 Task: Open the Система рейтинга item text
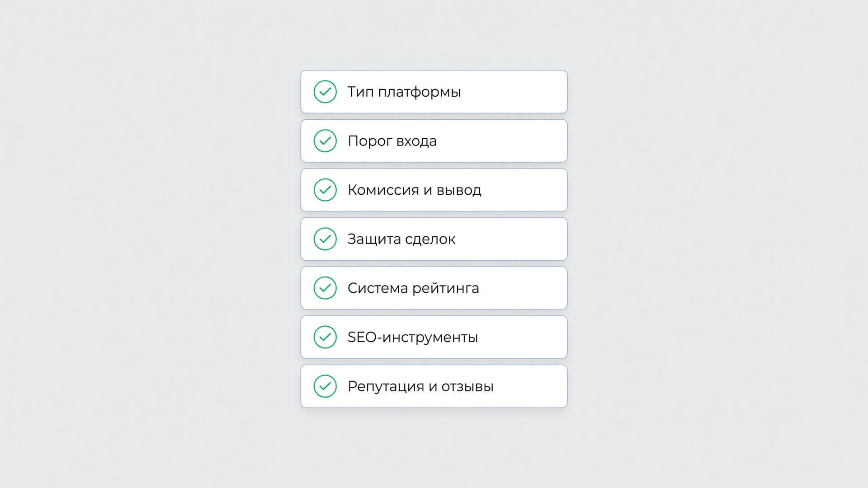click(x=413, y=288)
